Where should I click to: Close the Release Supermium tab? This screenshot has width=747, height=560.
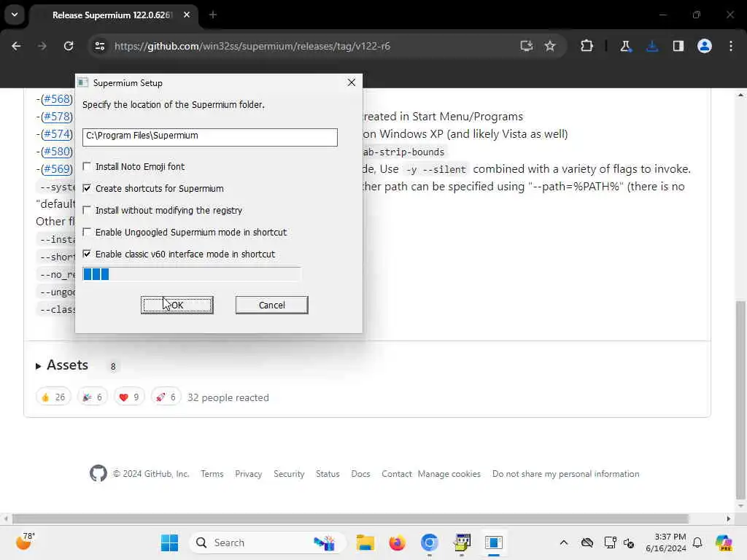pyautogui.click(x=187, y=15)
